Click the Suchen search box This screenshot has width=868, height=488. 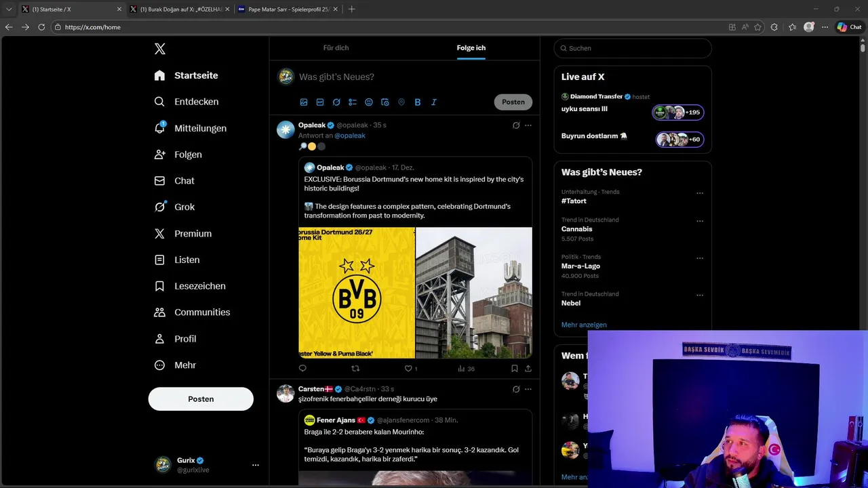click(x=633, y=48)
